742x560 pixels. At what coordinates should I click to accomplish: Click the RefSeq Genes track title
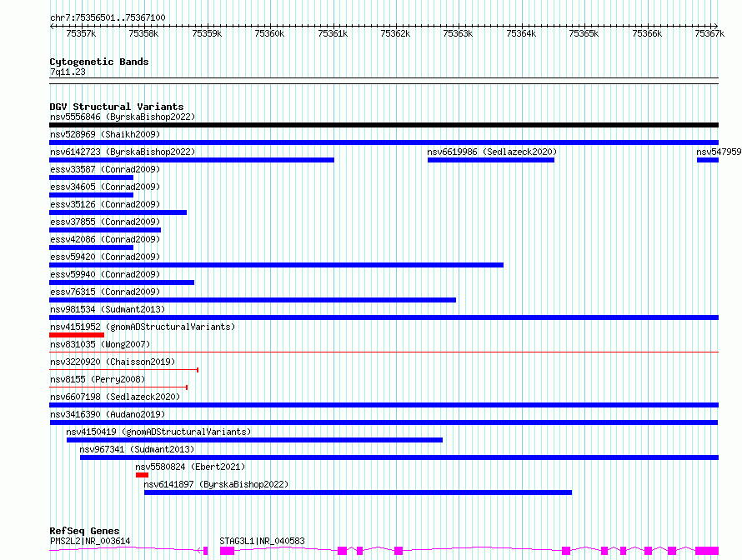(84, 531)
